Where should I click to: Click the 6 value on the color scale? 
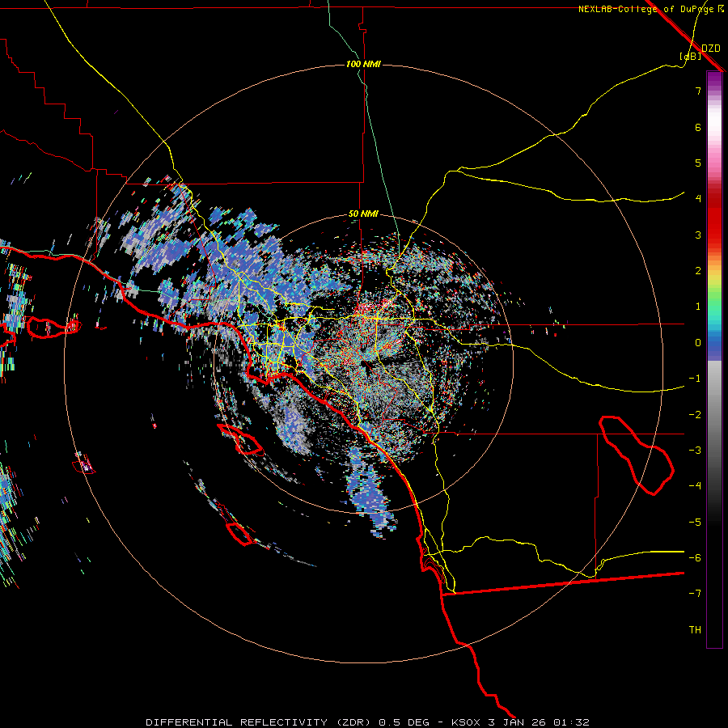[698, 127]
